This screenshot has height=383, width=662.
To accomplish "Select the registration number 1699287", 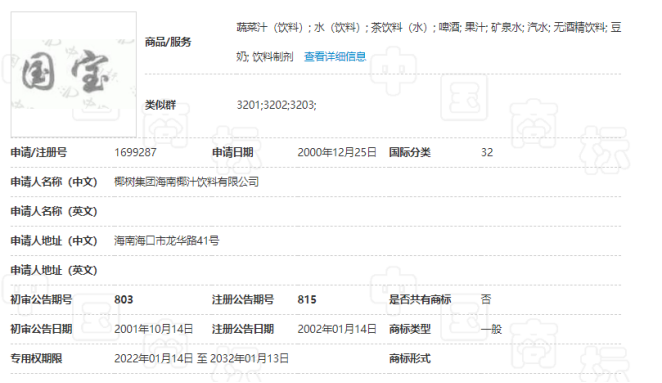I will 135,152.
